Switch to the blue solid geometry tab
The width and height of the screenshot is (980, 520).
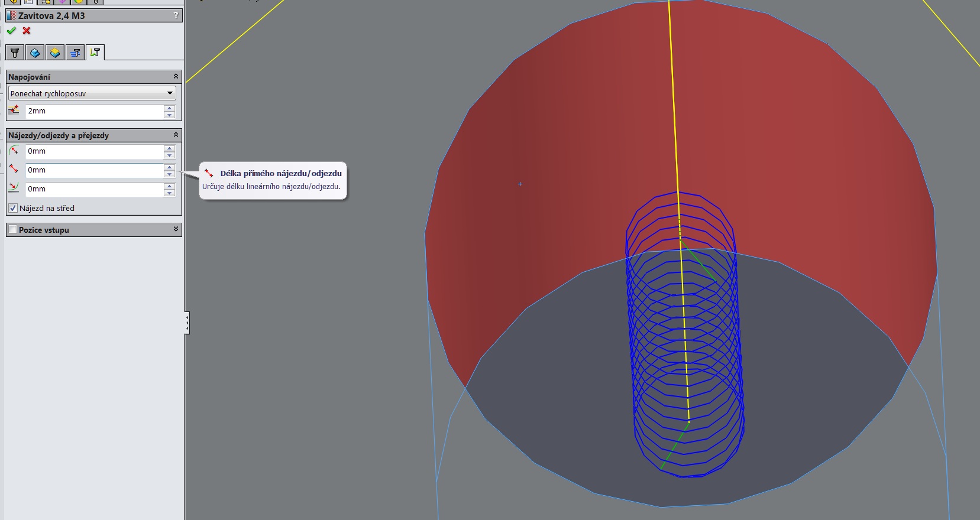pos(35,53)
